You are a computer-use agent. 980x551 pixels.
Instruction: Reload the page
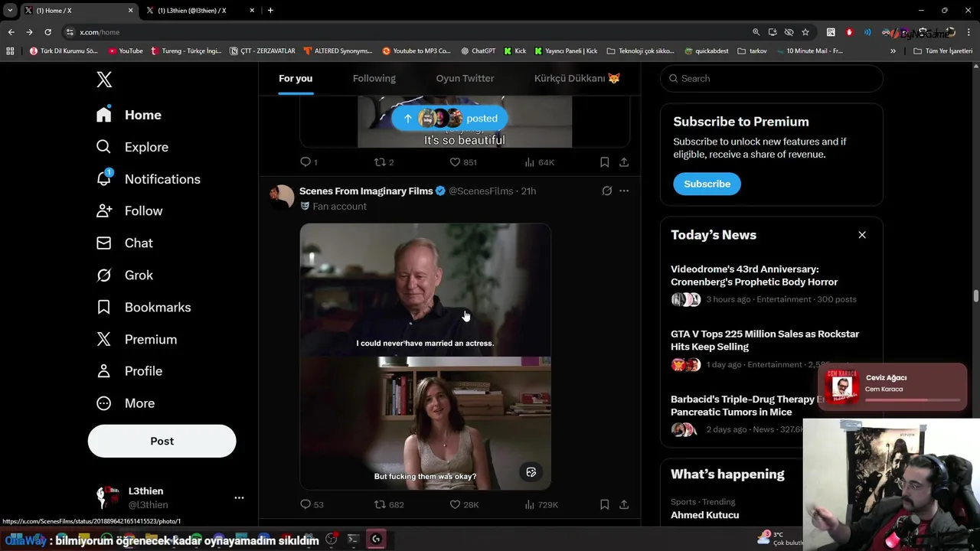(x=47, y=32)
